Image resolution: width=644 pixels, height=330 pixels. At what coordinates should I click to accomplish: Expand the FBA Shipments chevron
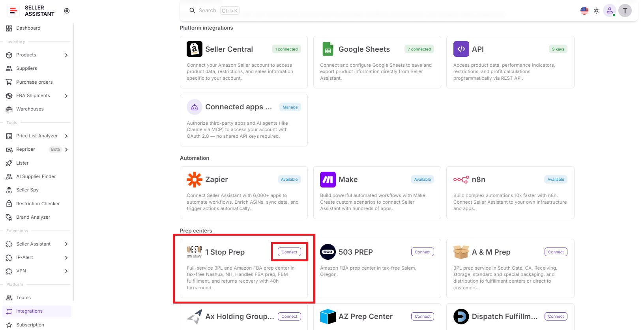point(66,96)
